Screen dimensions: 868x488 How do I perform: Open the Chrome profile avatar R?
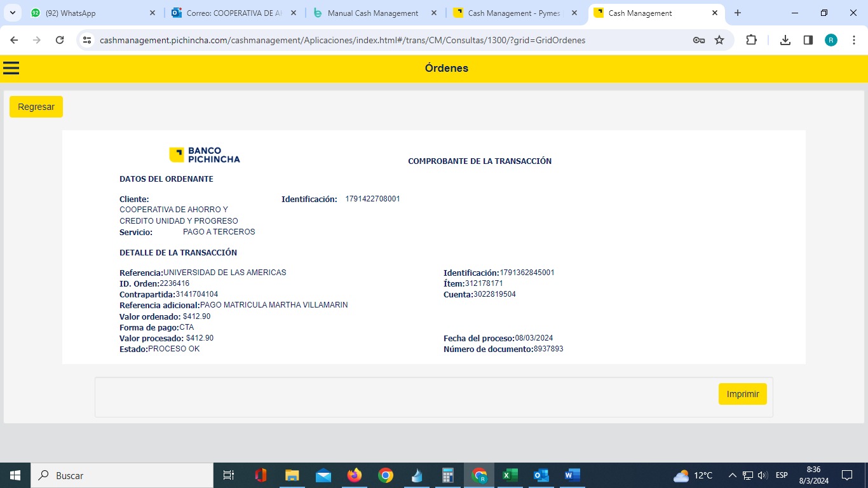click(831, 40)
